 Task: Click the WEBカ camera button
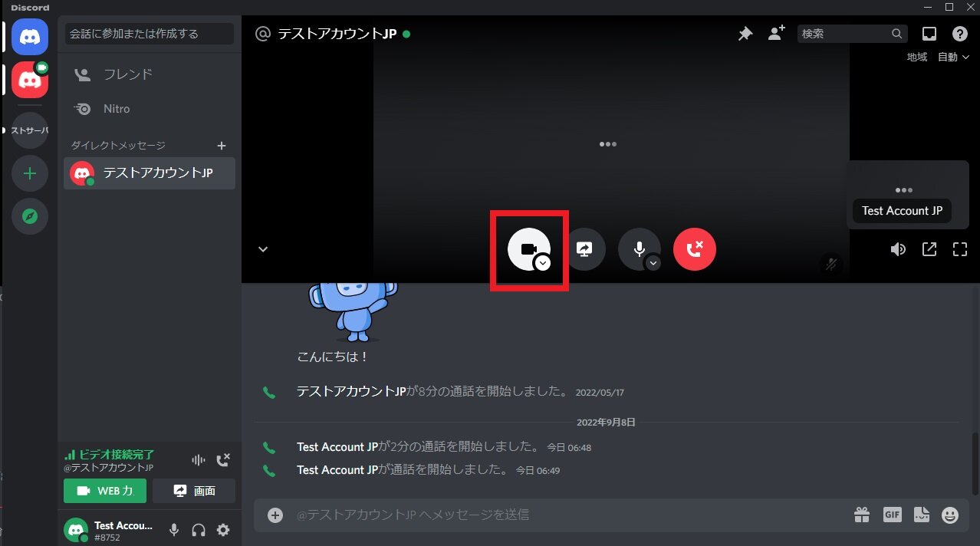pos(105,491)
